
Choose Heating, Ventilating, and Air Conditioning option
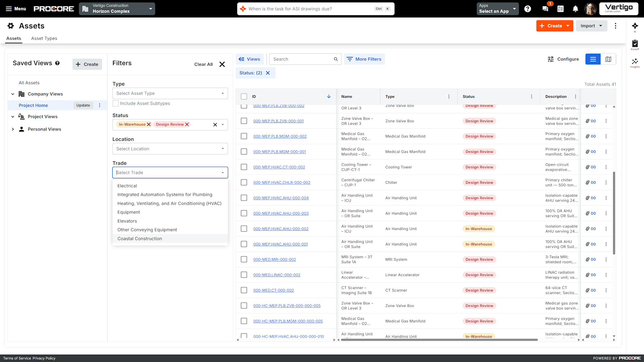click(170, 203)
